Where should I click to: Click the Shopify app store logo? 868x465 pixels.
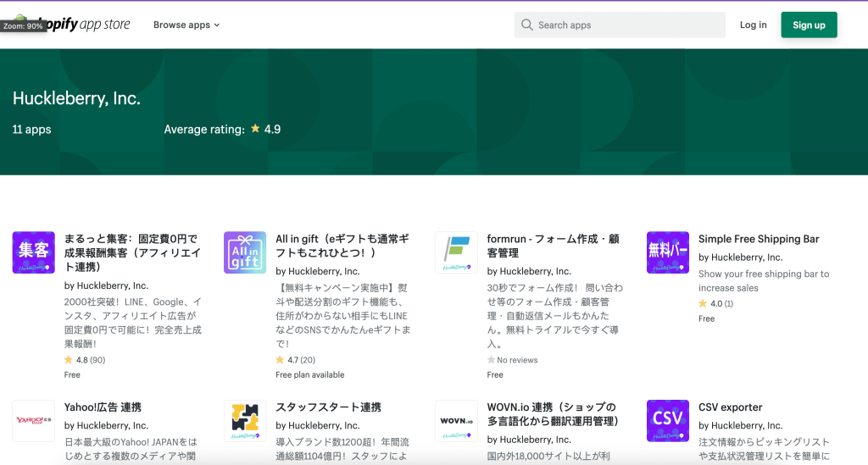72,24
